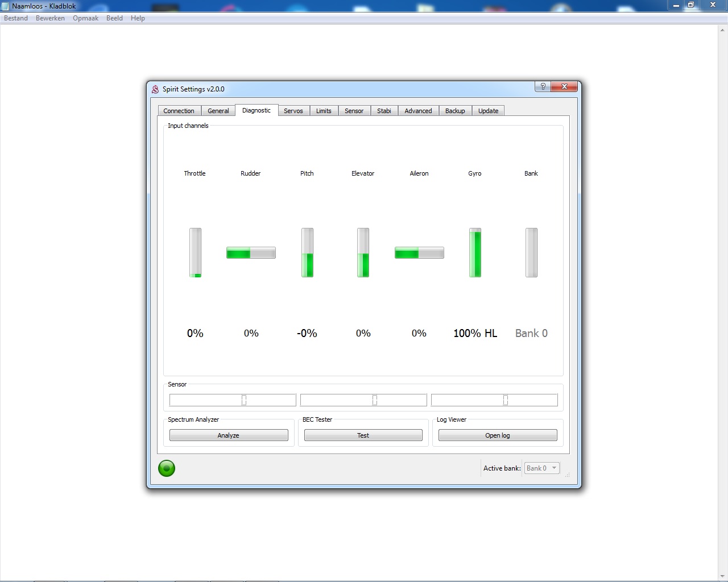
Task: Open the Bestand menu in Notepad
Action: click(x=16, y=18)
